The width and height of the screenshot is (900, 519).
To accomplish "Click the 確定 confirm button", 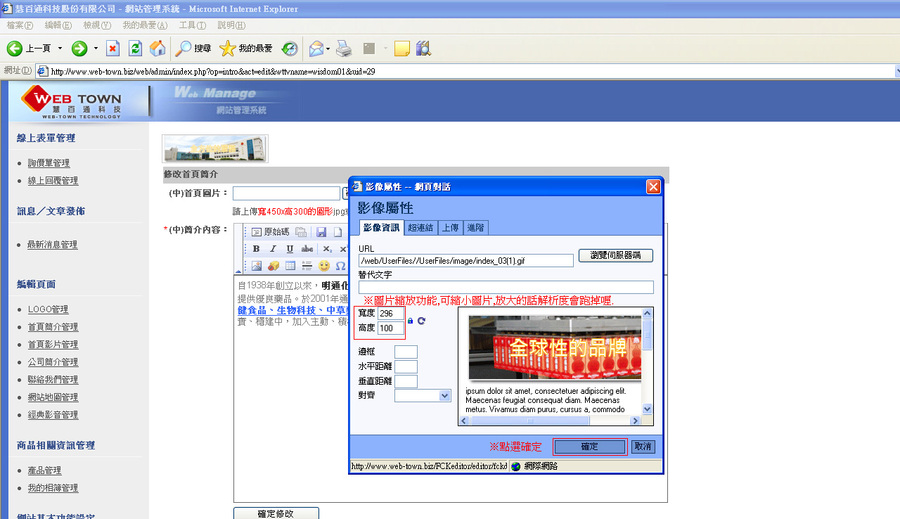I will tap(589, 447).
